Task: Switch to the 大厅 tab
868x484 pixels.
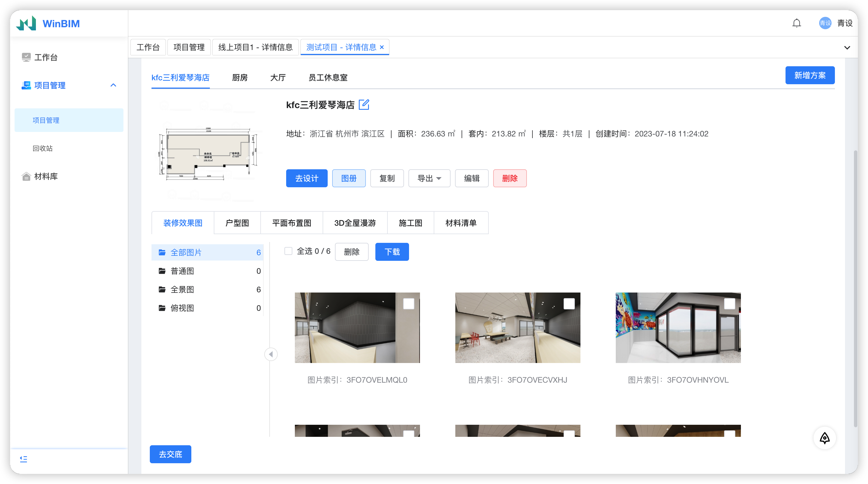Action: 278,77
